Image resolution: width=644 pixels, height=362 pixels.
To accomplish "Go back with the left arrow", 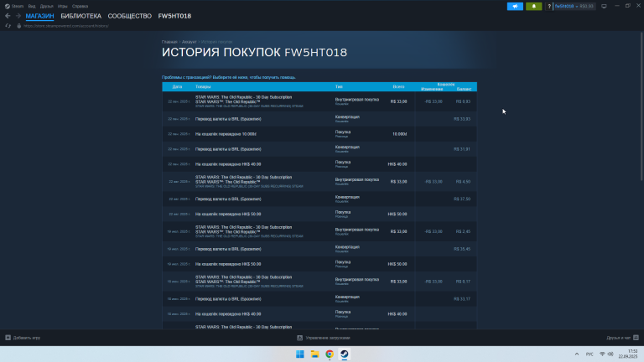I will tap(8, 16).
